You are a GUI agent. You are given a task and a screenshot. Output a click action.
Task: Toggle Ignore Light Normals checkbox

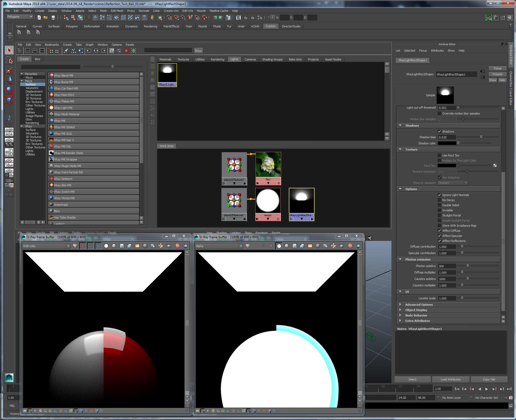pos(440,195)
